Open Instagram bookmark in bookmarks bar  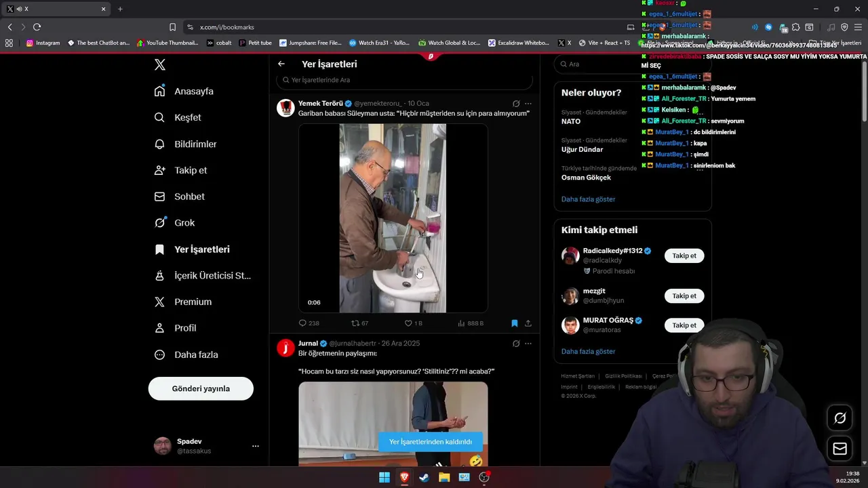point(43,43)
